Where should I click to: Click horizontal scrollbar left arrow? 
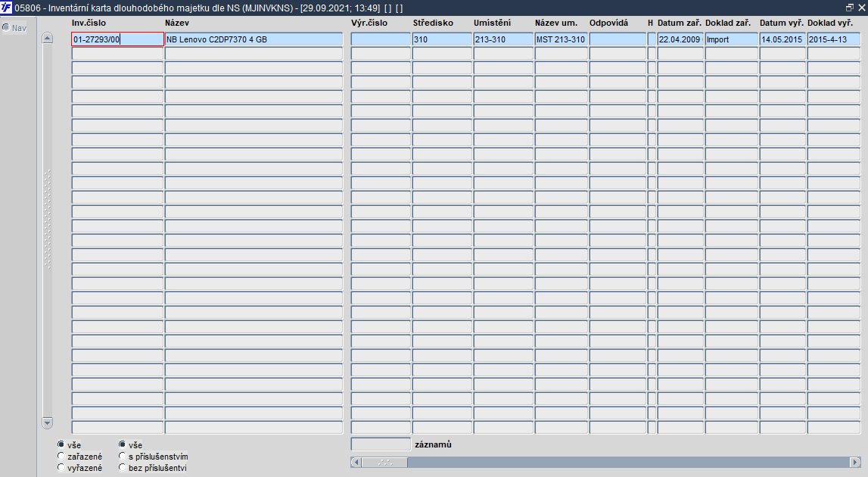pyautogui.click(x=356, y=462)
